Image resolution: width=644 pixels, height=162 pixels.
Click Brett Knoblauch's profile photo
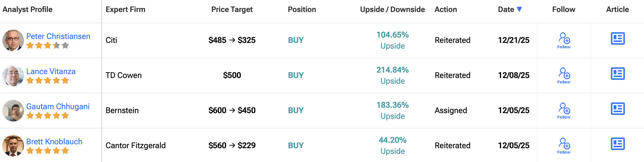tap(13, 145)
